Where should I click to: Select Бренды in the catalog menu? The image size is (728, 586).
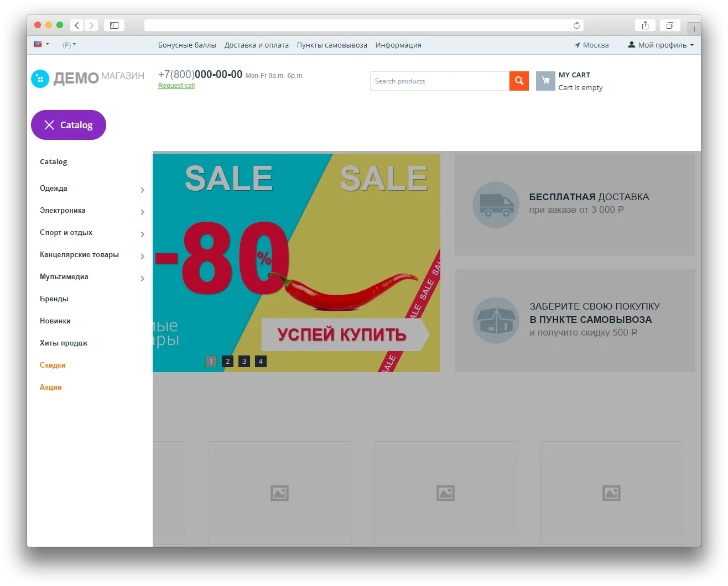(54, 299)
